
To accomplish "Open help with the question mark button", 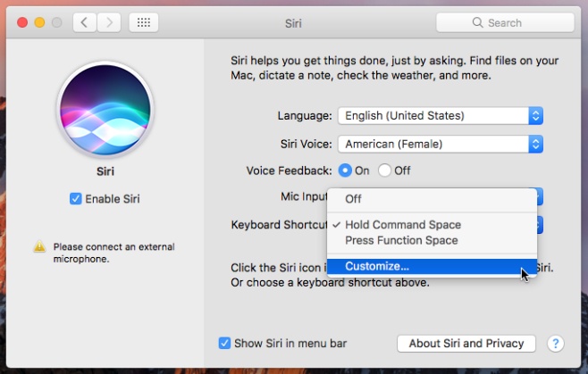I will click(555, 344).
